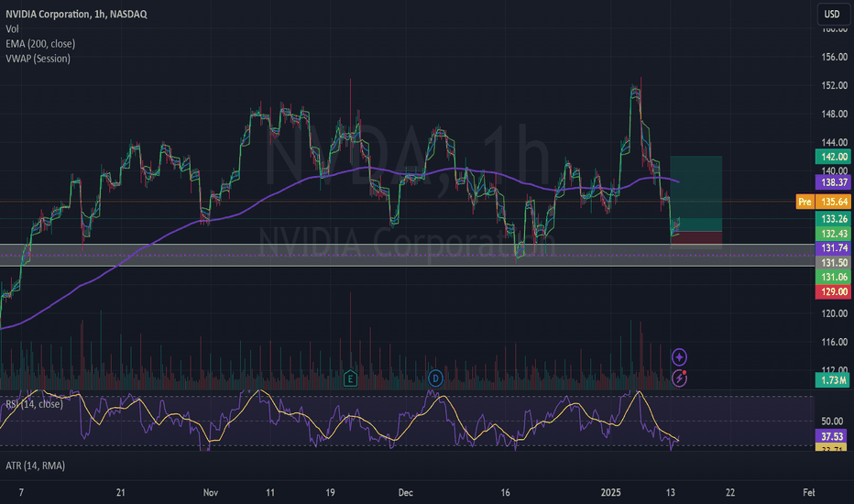
Task: Click the 133.26 price label
Action: coord(833,219)
